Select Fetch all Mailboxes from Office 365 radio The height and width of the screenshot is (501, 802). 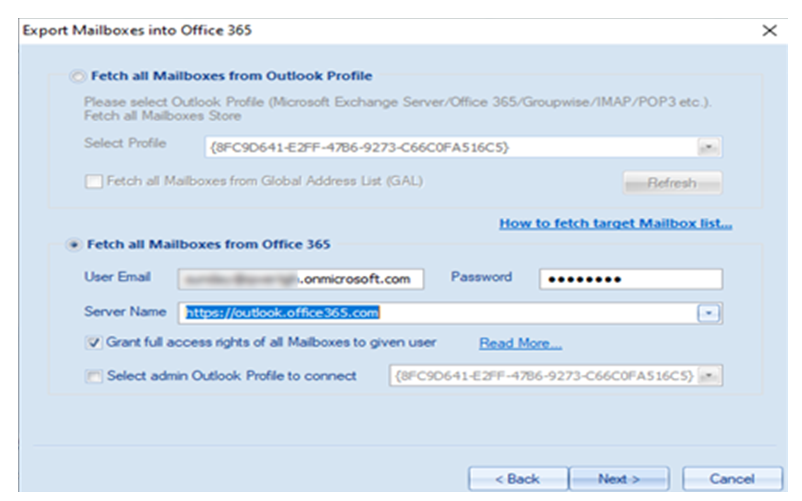(74, 245)
